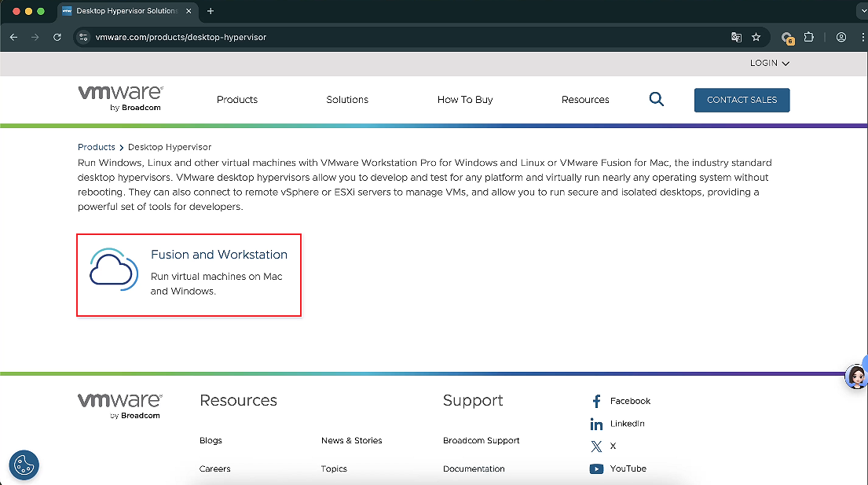Go to the Products breadcrumb link
Image resolution: width=868 pixels, height=485 pixels.
coord(97,147)
